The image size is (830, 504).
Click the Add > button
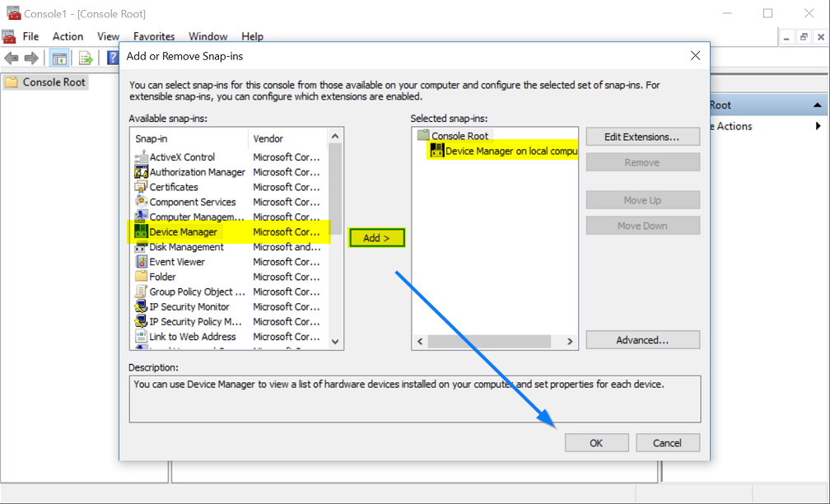pos(376,238)
